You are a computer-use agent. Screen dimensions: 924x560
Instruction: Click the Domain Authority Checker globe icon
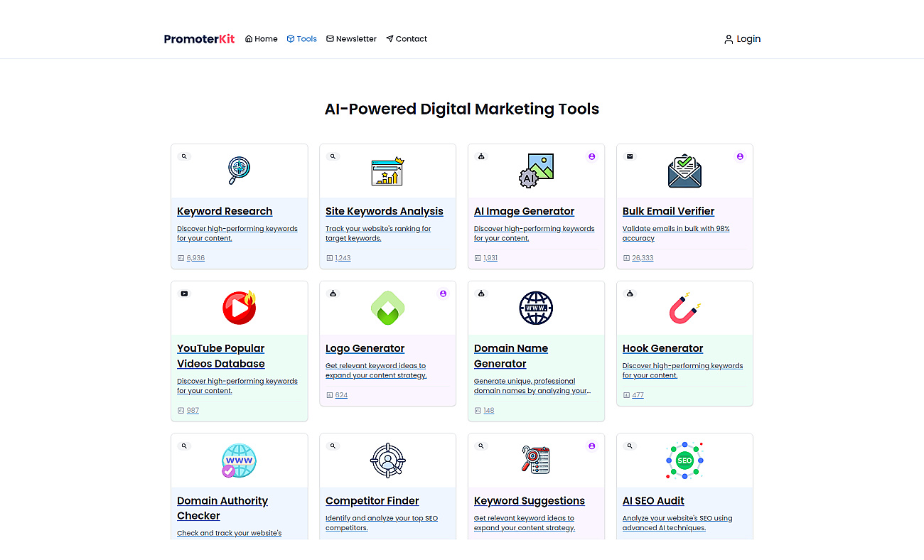(x=239, y=461)
